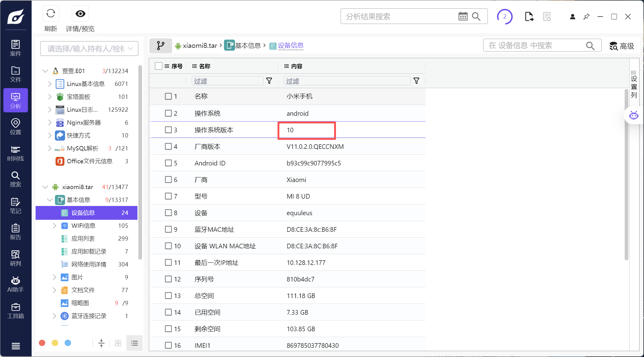Screen dimensions: 644x357
Task: Click the collapse-all tree icon at panel bottom
Action: coord(101,343)
